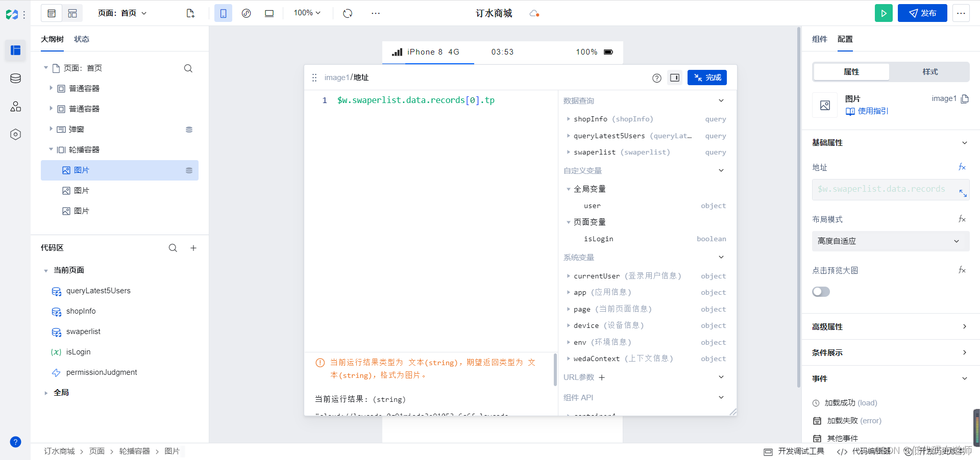Open the app settings hexagon icon
The image size is (980, 460).
point(15,134)
